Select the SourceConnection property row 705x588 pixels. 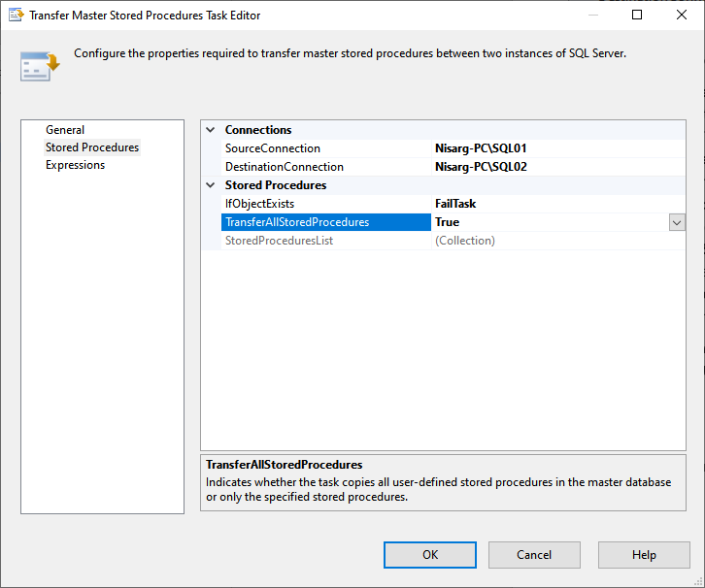[273, 148]
